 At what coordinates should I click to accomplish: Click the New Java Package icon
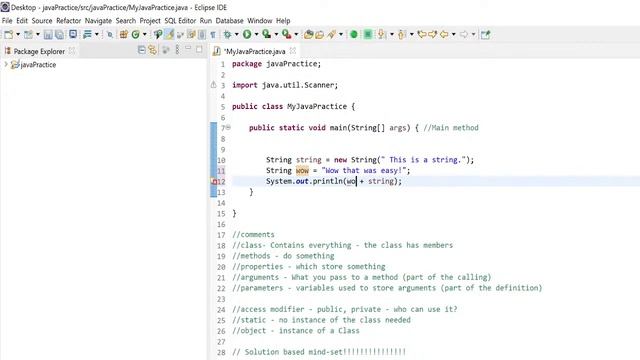click(124, 35)
